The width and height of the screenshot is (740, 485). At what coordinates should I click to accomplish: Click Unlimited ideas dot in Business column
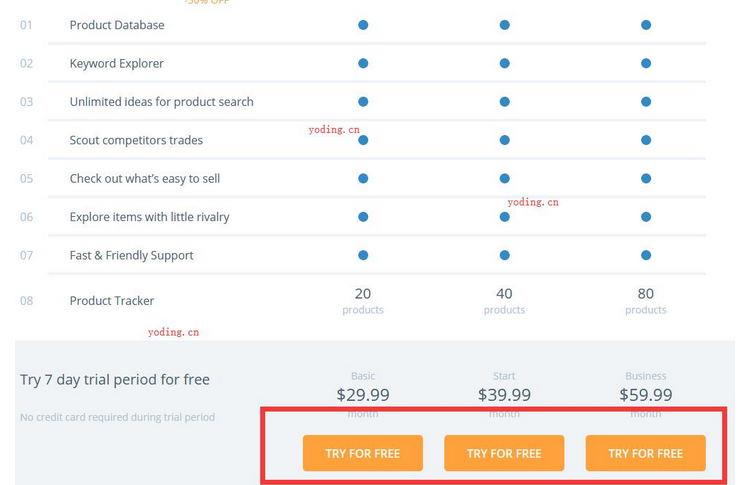click(646, 101)
